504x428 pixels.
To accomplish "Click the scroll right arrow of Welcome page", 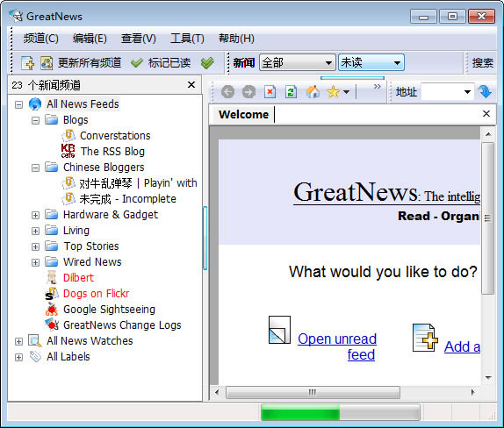I will (472, 392).
